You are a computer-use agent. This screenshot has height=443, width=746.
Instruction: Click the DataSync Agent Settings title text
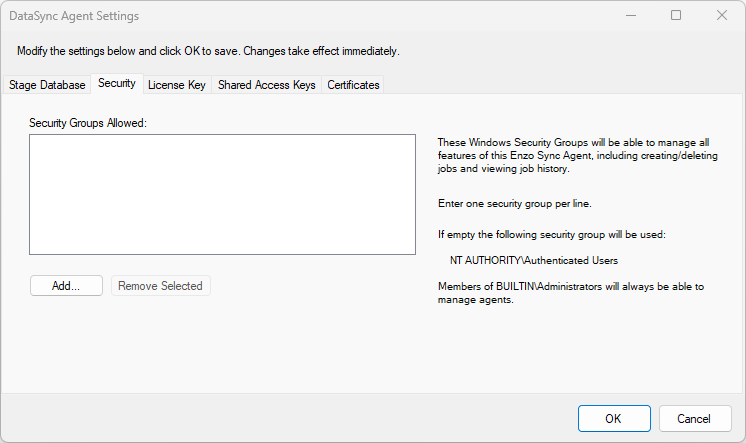point(74,16)
